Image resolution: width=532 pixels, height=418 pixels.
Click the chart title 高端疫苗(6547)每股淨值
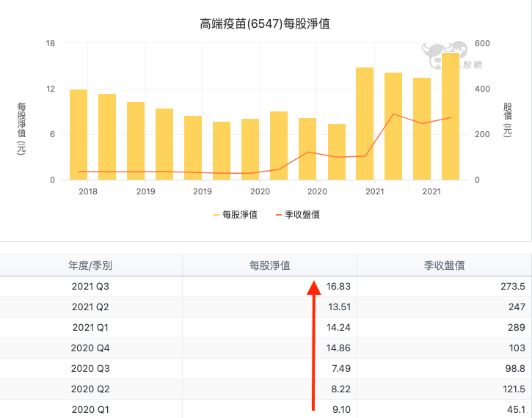tap(265, 24)
